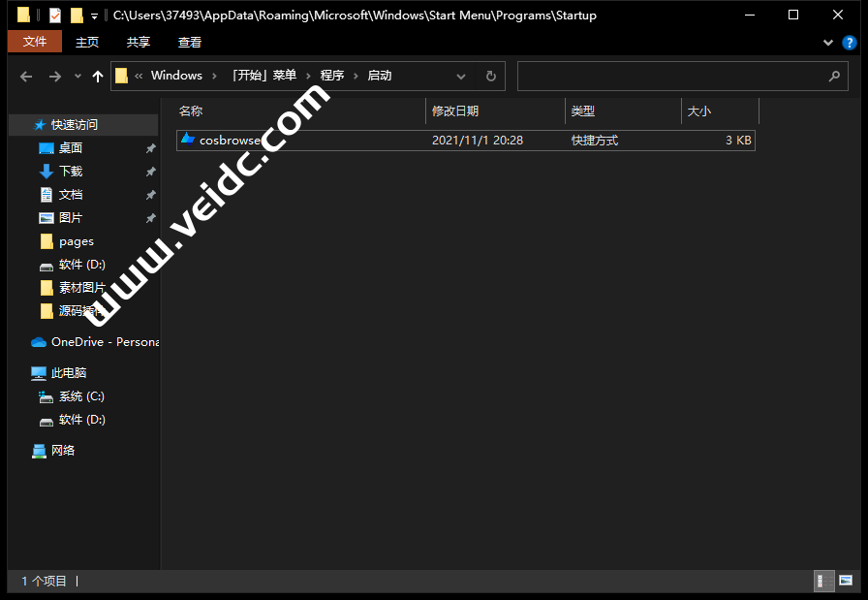Click the pin icon next to 桌面
868x600 pixels.
tap(150, 148)
